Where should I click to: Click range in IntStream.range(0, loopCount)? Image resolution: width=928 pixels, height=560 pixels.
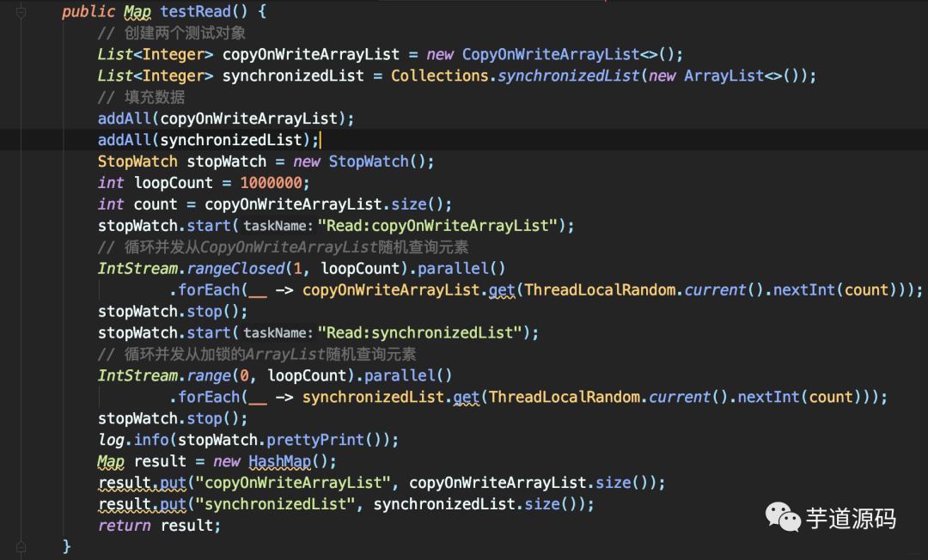tap(209, 375)
